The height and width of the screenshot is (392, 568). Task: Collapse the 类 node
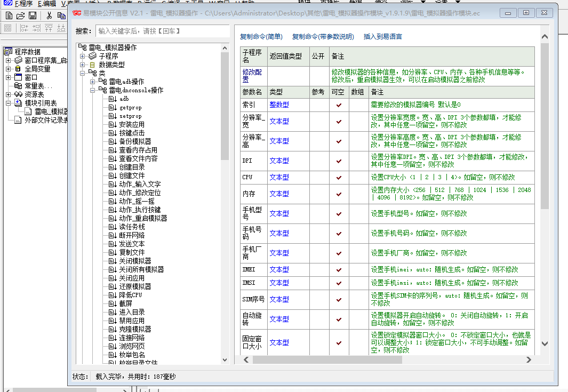83,73
